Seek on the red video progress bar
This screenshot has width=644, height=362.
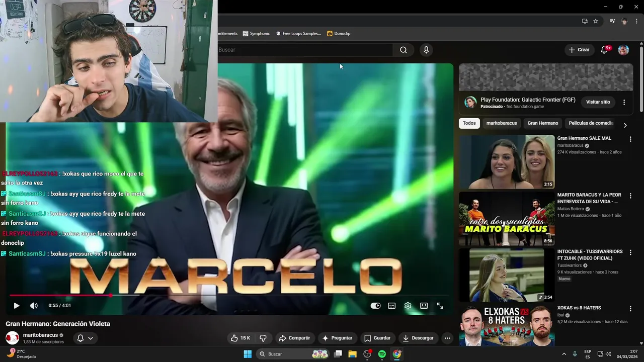coord(229,295)
